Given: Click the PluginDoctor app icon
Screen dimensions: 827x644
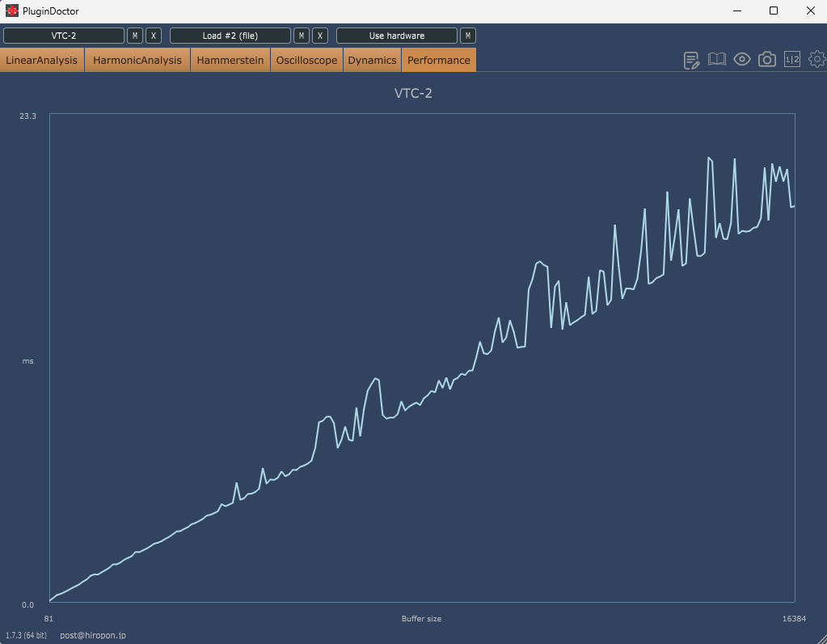Looking at the screenshot, I should click(11, 11).
